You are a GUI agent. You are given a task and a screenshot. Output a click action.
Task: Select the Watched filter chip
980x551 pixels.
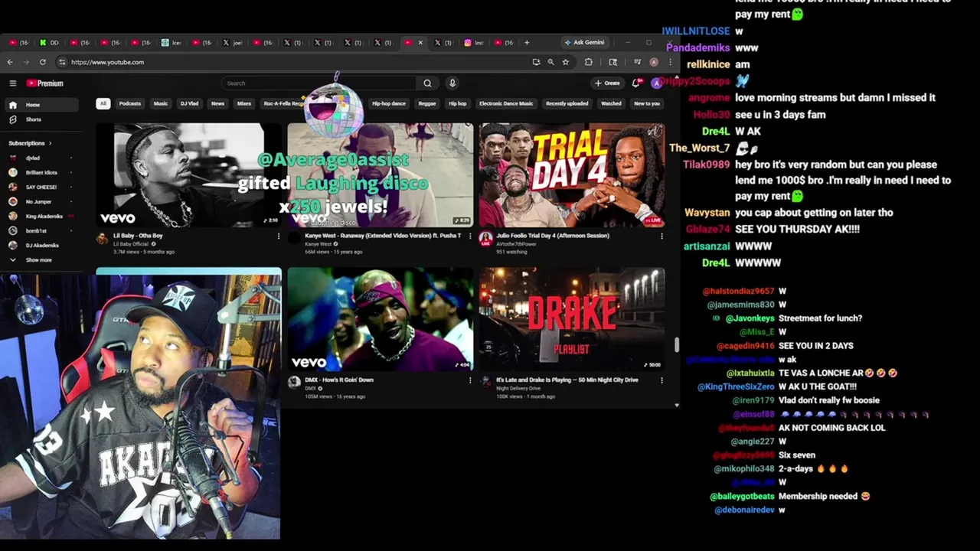pyautogui.click(x=611, y=103)
